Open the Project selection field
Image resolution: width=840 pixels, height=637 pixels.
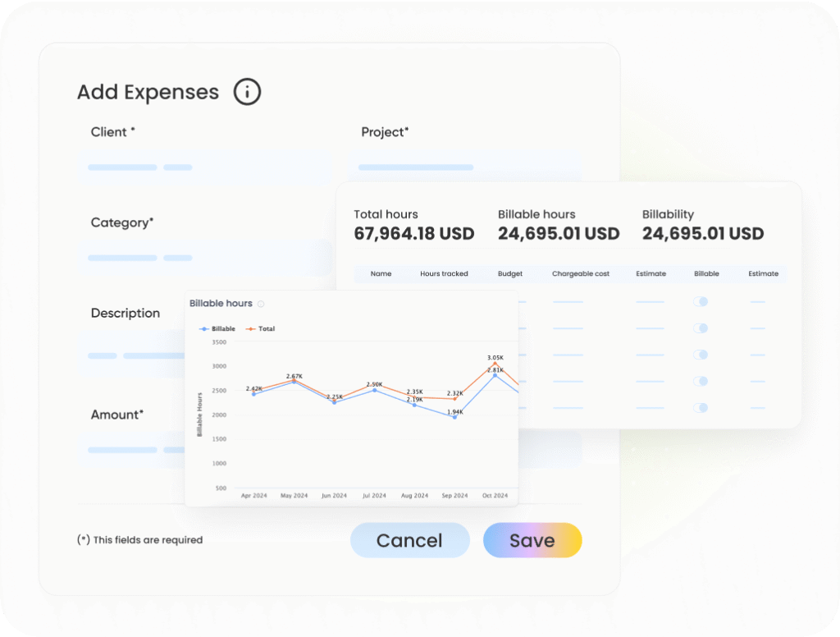pyautogui.click(x=463, y=167)
